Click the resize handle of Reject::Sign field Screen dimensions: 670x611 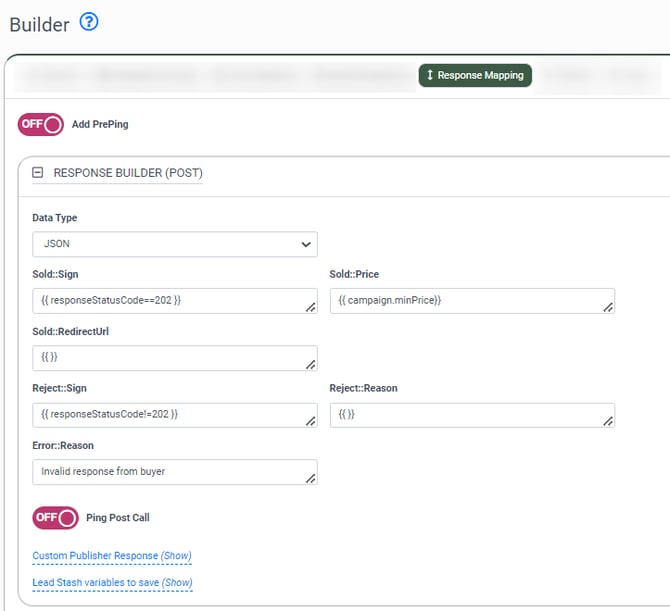(311, 422)
